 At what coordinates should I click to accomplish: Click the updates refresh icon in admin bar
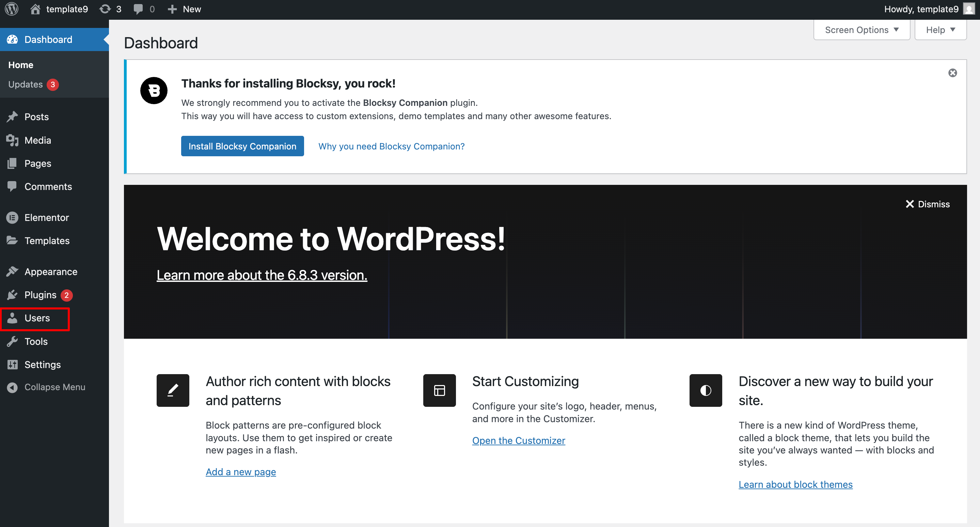(x=105, y=9)
